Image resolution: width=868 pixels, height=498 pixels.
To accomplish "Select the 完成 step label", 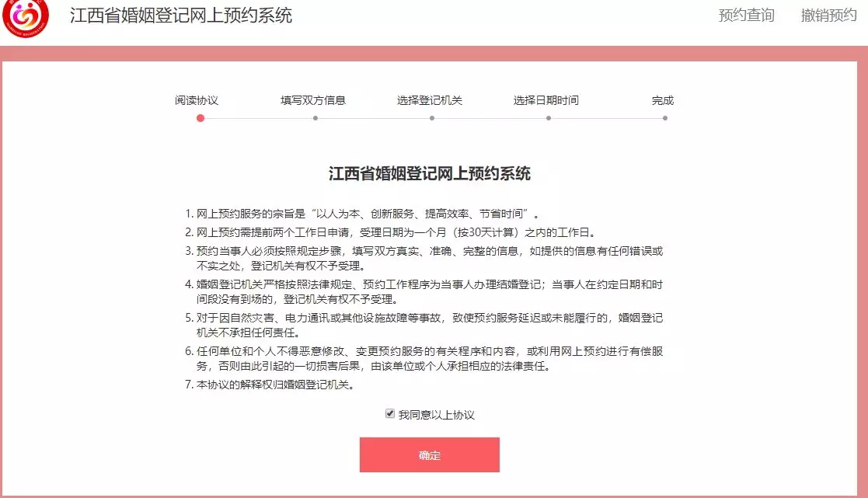I will 663,100.
